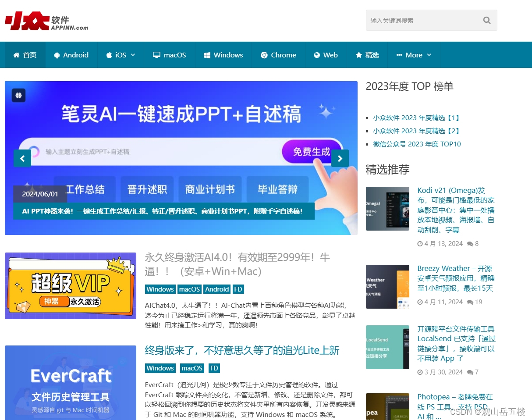
Task: Click the globe icon next to Web
Action: tap(317, 55)
